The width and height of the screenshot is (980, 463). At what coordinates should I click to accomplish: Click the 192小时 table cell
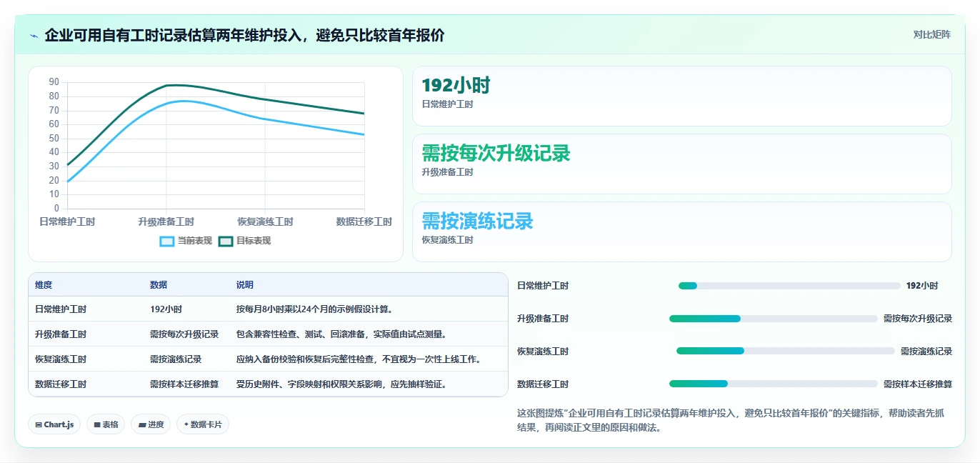[166, 309]
